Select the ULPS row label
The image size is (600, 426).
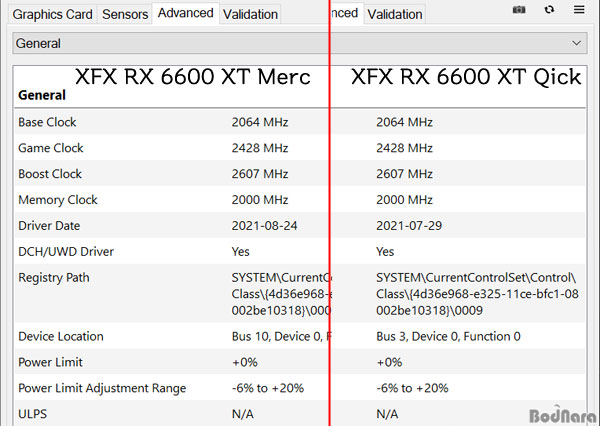pyautogui.click(x=33, y=414)
